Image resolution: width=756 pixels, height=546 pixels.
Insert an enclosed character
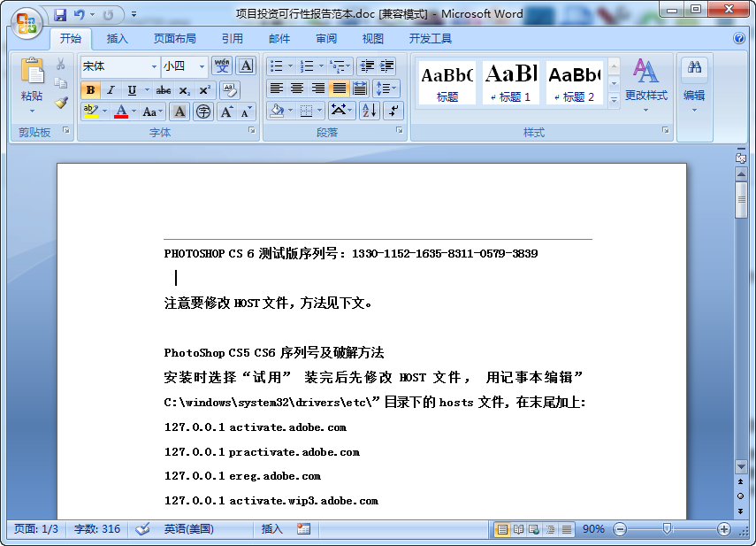(203, 112)
